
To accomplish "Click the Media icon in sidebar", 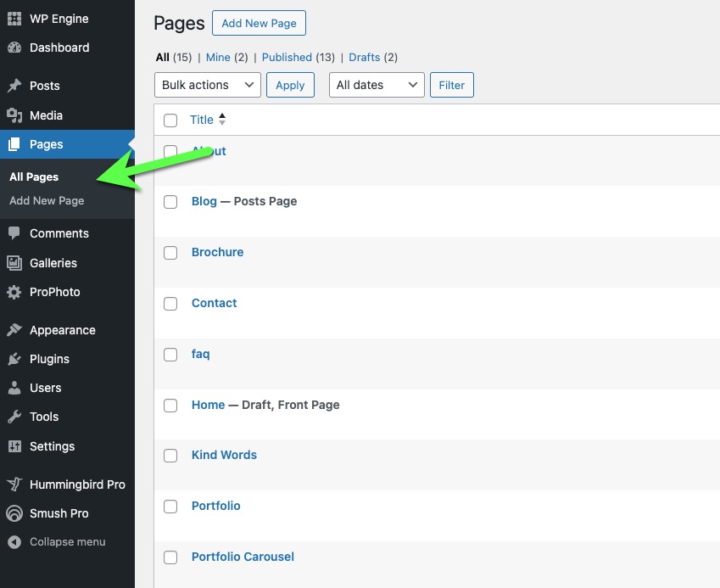I will point(14,115).
